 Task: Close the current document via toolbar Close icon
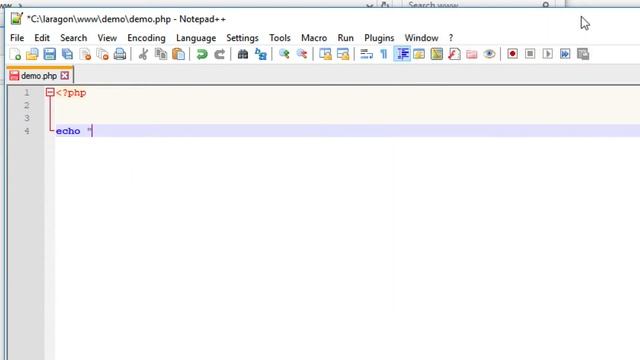[x=85, y=54]
